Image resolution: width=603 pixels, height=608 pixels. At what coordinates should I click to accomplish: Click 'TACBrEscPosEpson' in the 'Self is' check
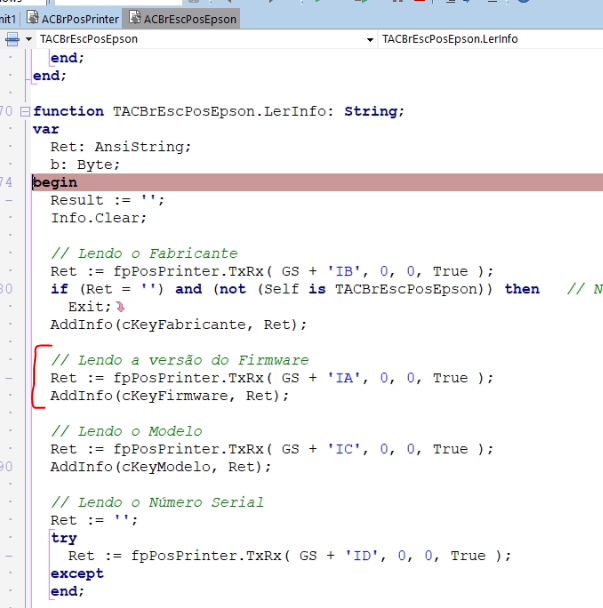[406, 289]
